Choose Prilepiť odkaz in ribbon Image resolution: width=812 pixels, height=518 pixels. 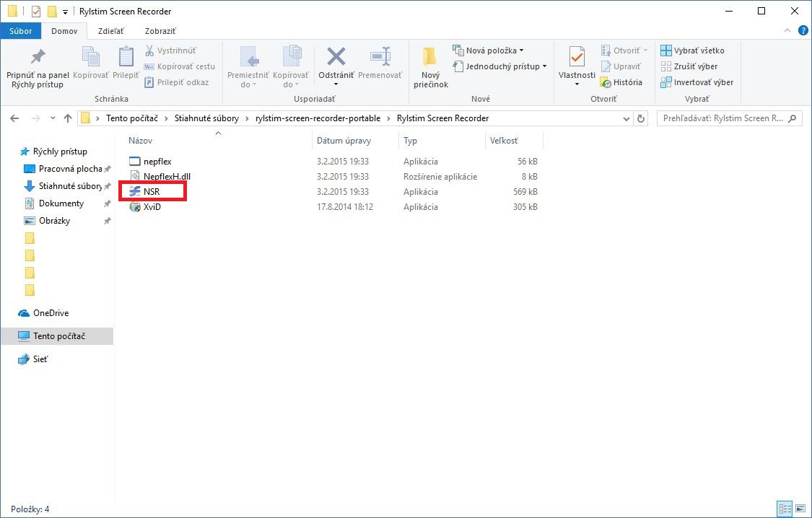[177, 82]
